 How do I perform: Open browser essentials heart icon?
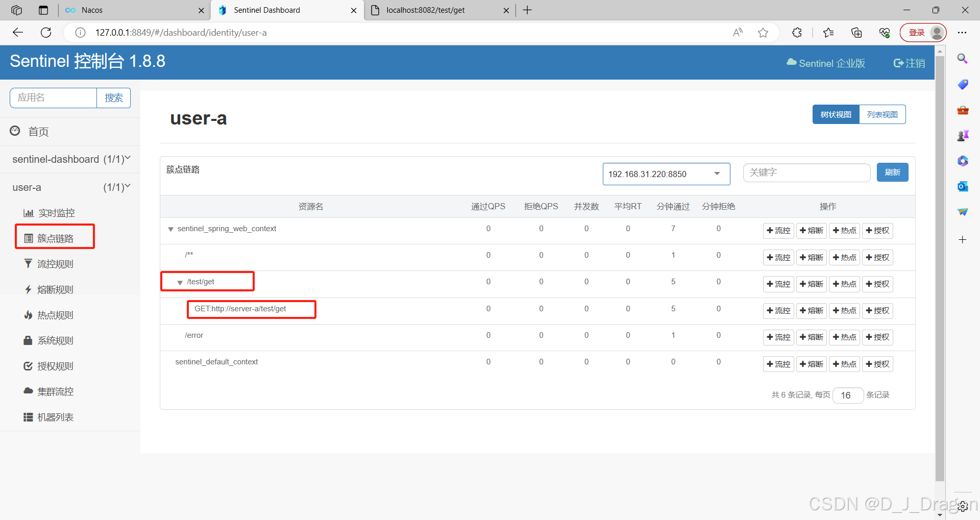click(885, 33)
